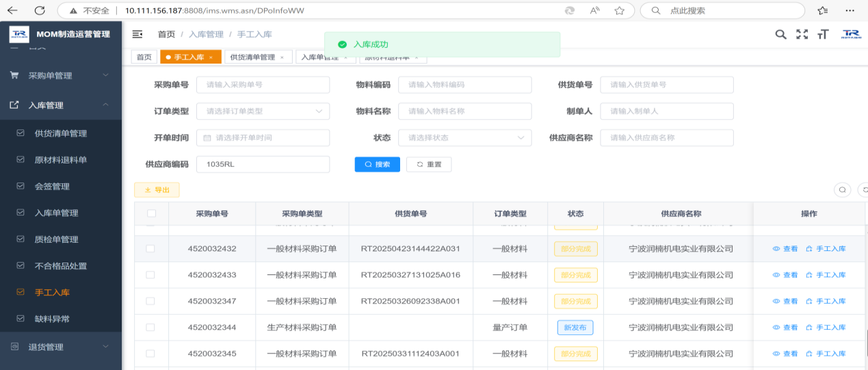This screenshot has height=370, width=868.
Task: Click the 退货管理 sidebar icon
Action: [x=14, y=347]
